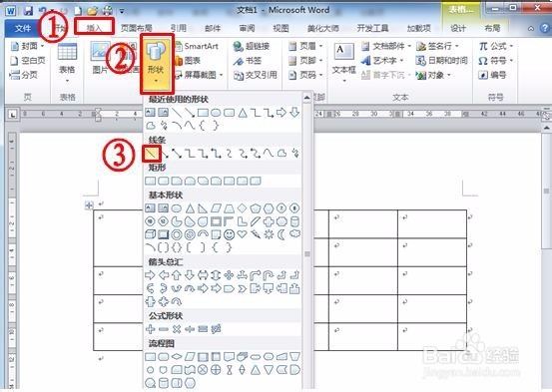The width and height of the screenshot is (552, 392).
Task: Open the 文本框 text box dropdown
Action: tap(344, 64)
